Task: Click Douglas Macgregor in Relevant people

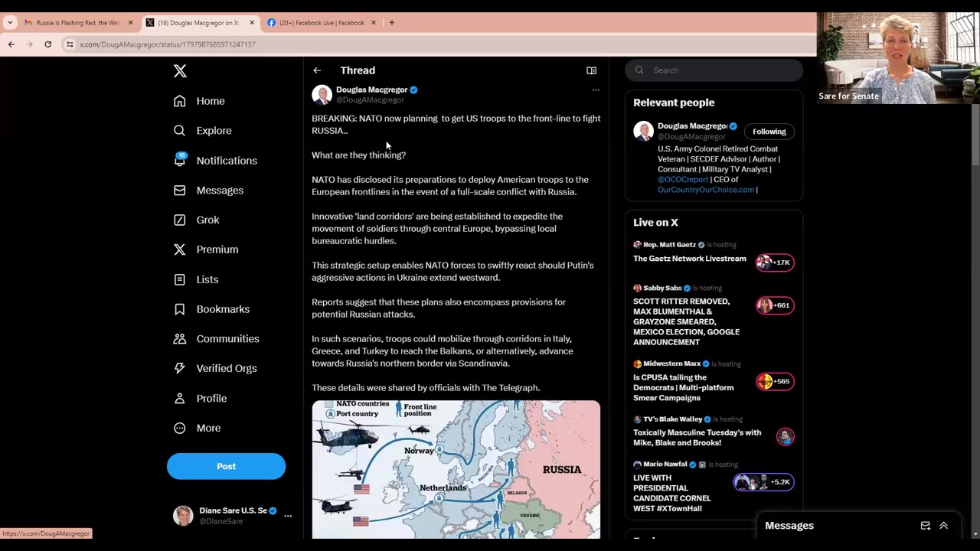Action: point(692,126)
